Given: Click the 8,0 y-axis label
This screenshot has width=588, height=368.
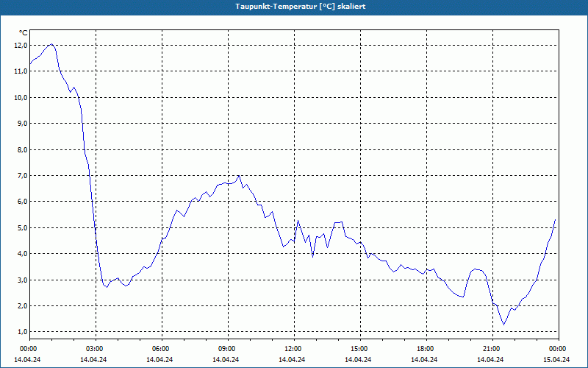Looking at the screenshot, I should click(x=23, y=150).
